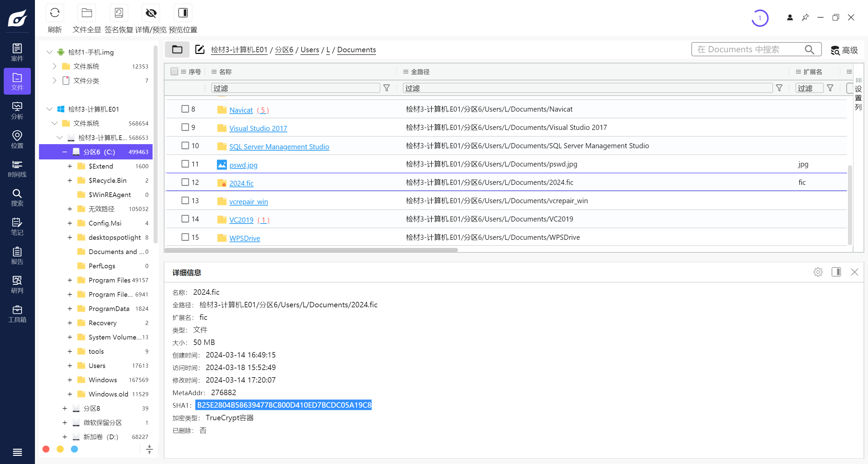The image size is (868, 464).
Task: Check the box for row 12 2024.fic
Action: tap(185, 182)
